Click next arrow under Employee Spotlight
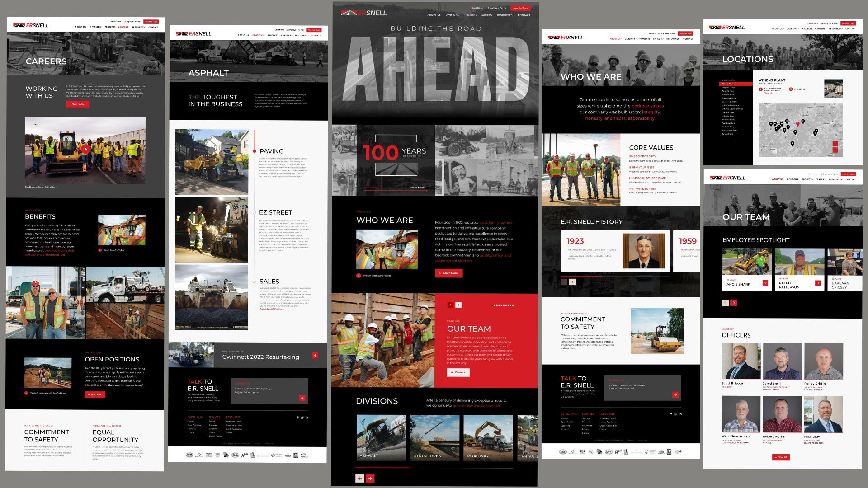The height and width of the screenshot is (488, 868). [x=734, y=303]
